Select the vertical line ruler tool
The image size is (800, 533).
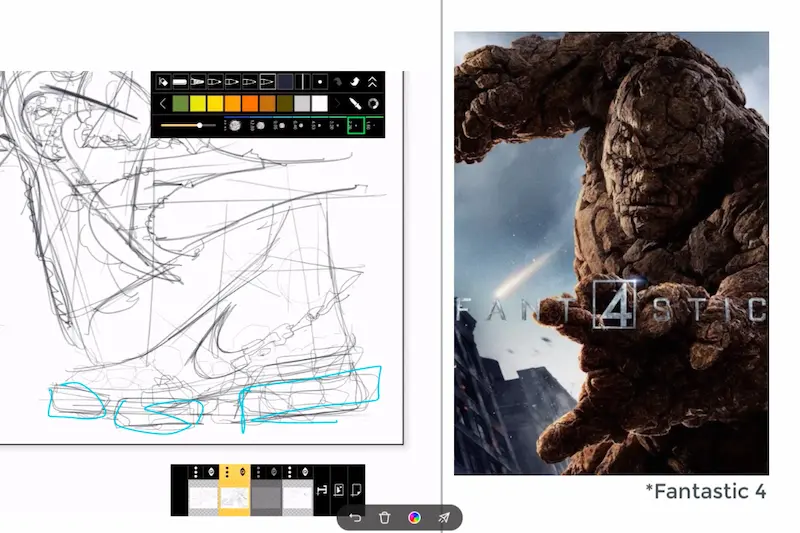coord(303,82)
